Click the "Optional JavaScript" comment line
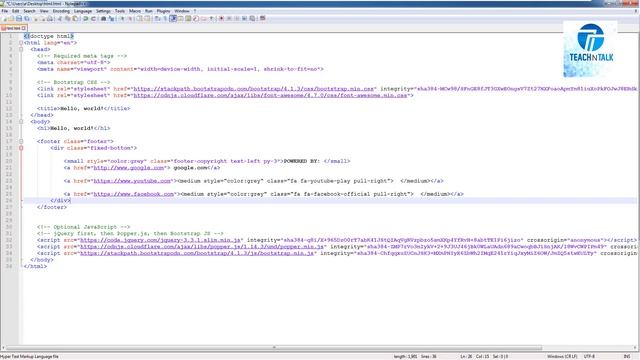 pos(83,227)
